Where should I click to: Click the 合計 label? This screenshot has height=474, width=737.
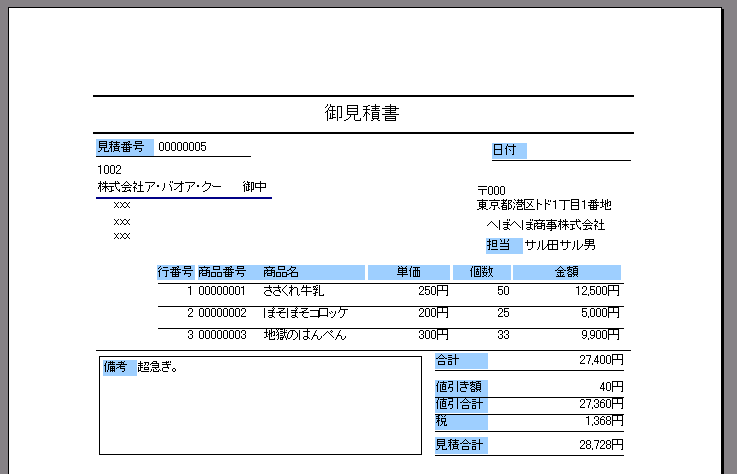[x=461, y=361]
